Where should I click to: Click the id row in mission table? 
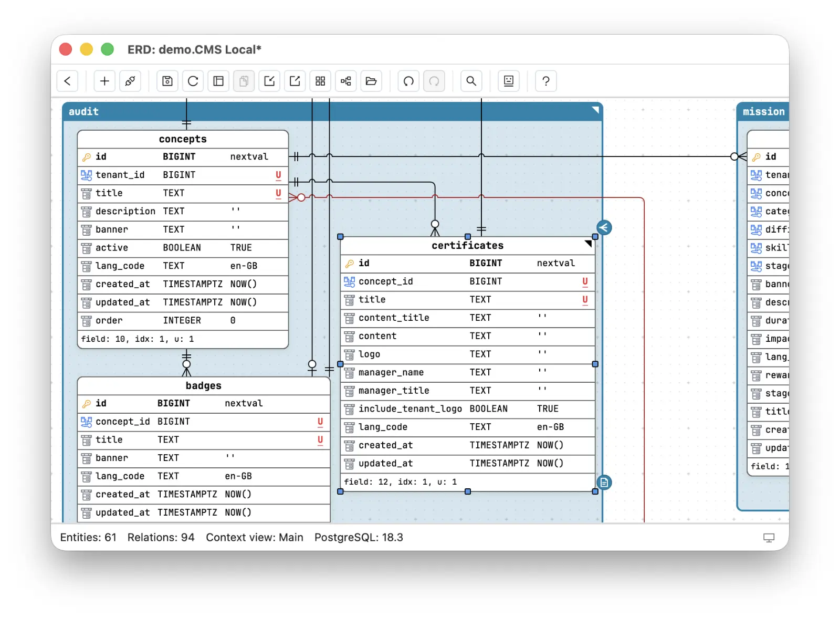point(768,157)
